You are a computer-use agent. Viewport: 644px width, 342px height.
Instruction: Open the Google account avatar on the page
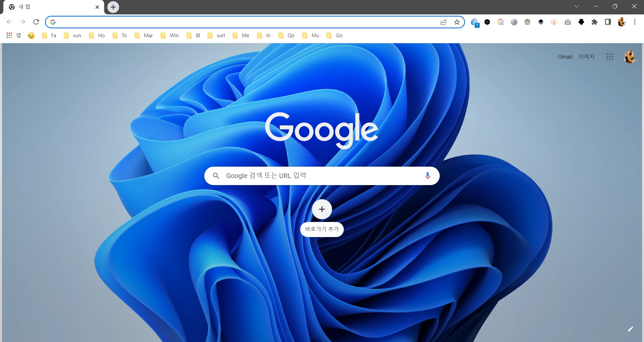pos(630,57)
